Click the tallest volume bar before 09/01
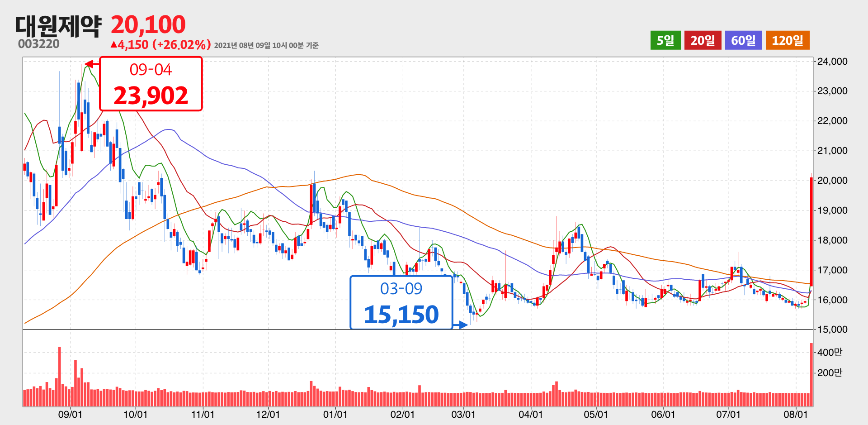Image resolution: width=868 pixels, height=425 pixels. pos(60,377)
